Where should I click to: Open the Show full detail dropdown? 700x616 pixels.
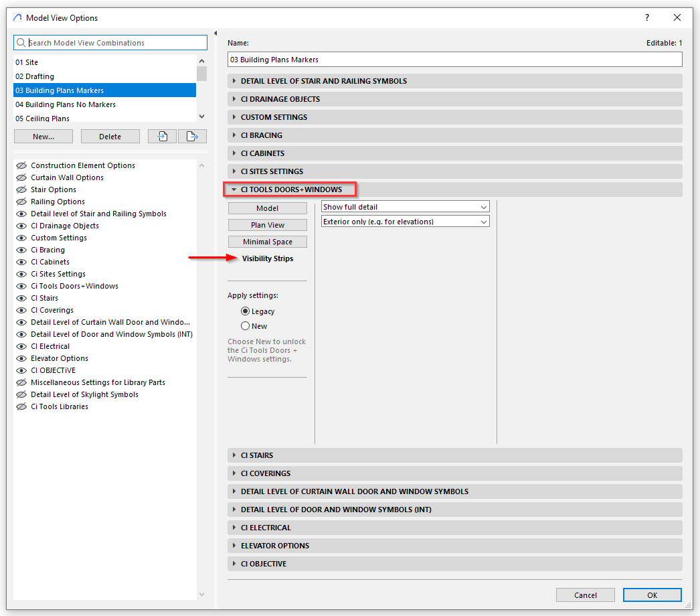click(x=406, y=207)
